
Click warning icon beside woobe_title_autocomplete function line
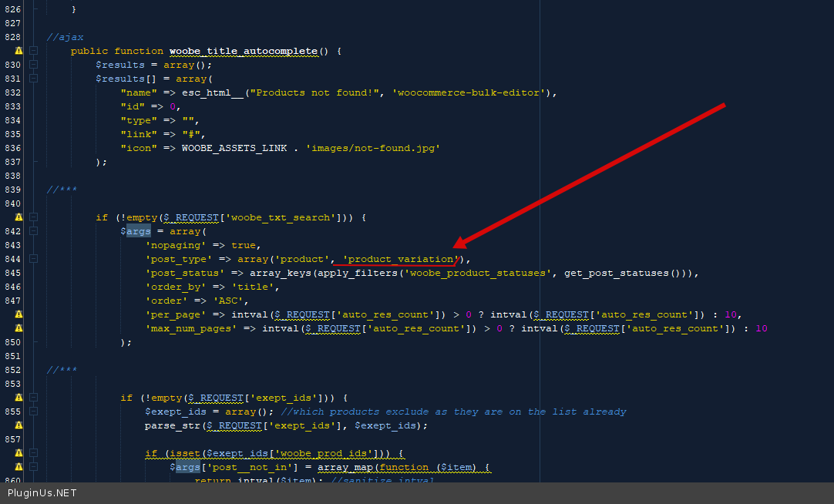pyautogui.click(x=18, y=51)
